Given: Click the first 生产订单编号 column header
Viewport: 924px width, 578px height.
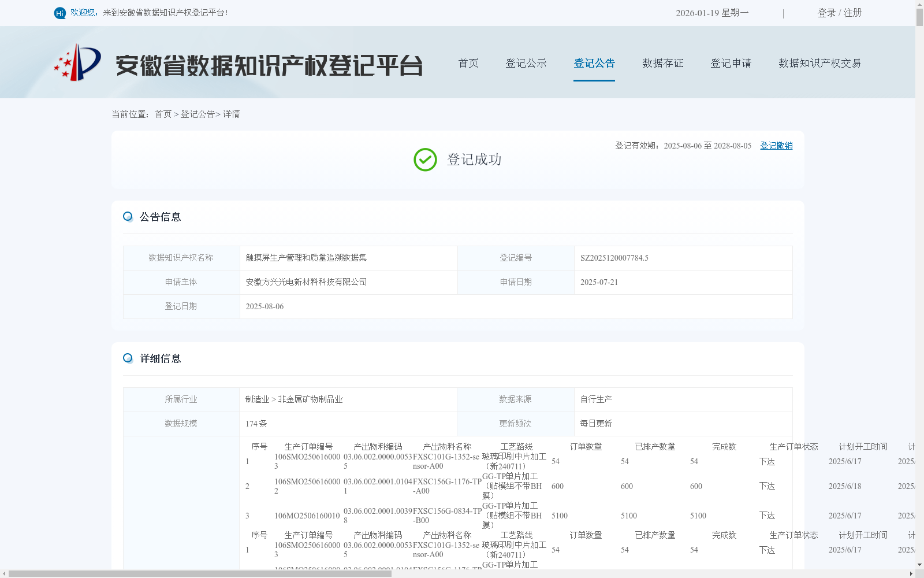Looking at the screenshot, I should click(x=308, y=447).
